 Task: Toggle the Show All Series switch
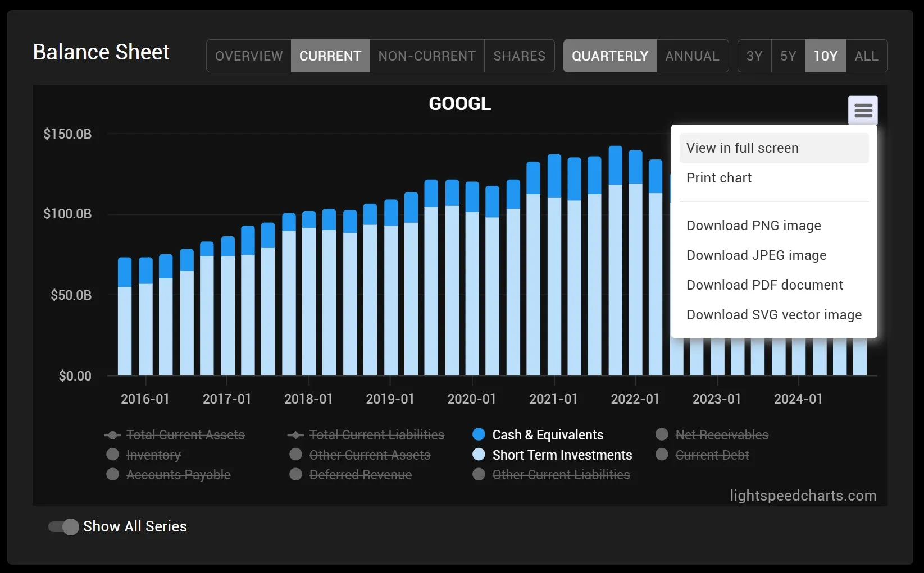[x=63, y=526]
